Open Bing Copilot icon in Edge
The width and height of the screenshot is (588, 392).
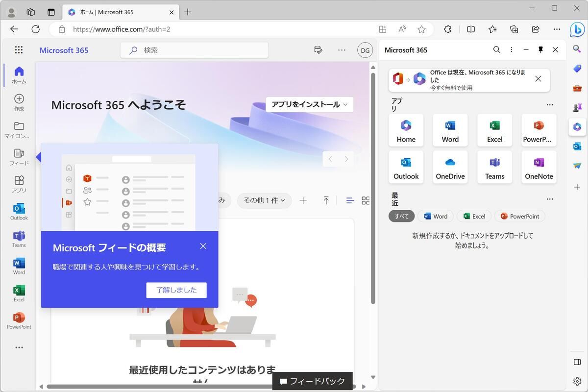(577, 29)
